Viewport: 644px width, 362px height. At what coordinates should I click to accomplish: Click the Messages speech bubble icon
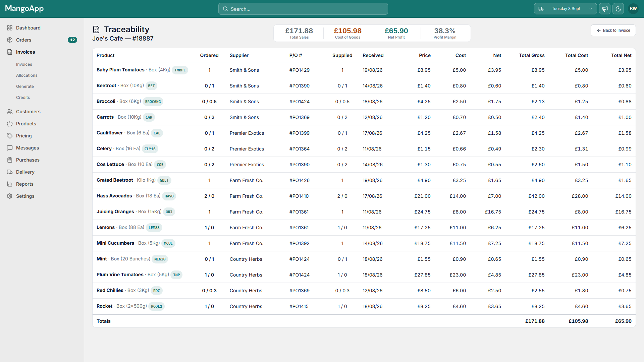click(x=10, y=148)
